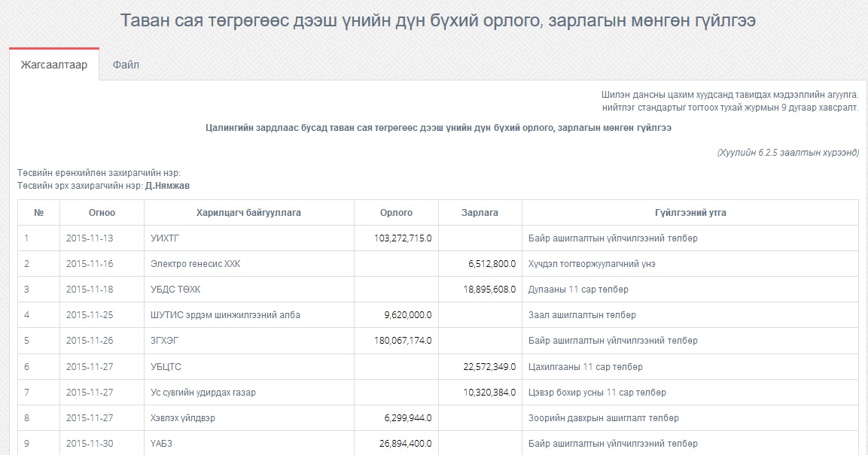Select the ЗГХЭГ organization cell
Screen dimensions: 868x455
tap(248, 341)
